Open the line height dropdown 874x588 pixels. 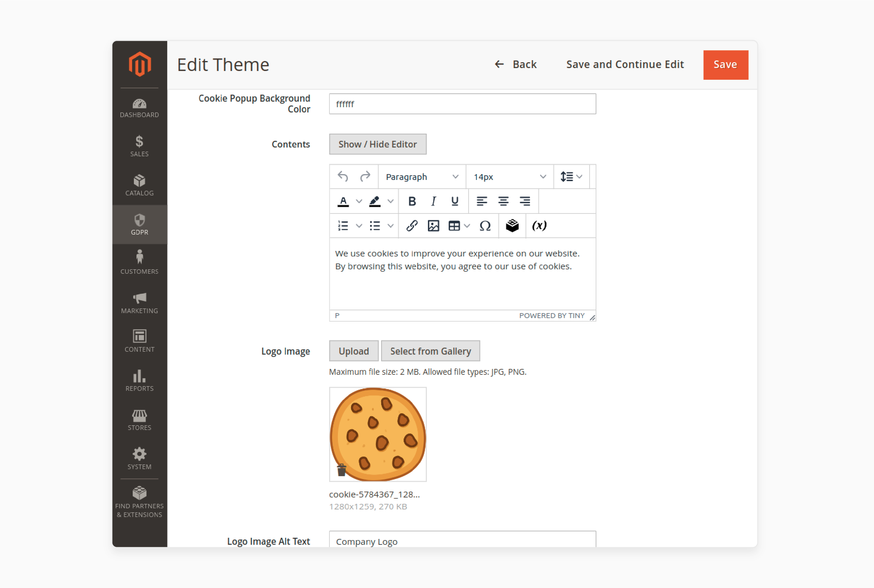click(571, 176)
